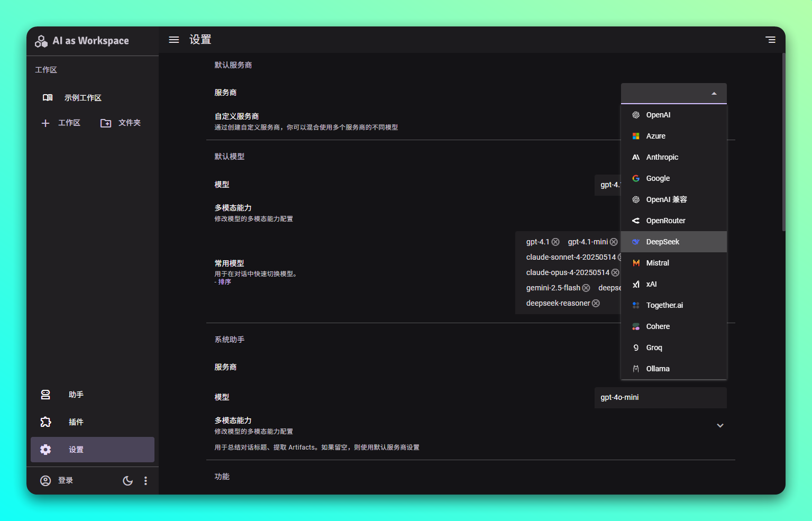Image resolution: width=812 pixels, height=521 pixels.
Task: Click the Mistral logo icon in dropdown
Action: pyautogui.click(x=636, y=263)
